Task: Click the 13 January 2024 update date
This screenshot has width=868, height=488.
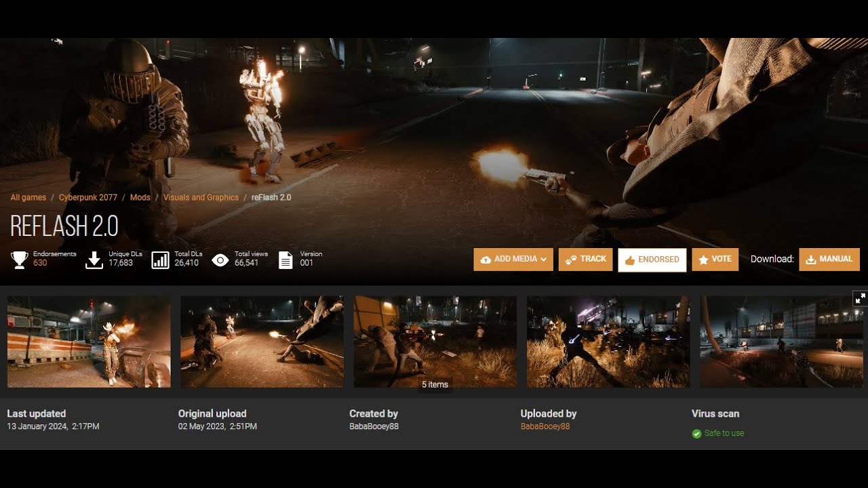Action: point(53,426)
